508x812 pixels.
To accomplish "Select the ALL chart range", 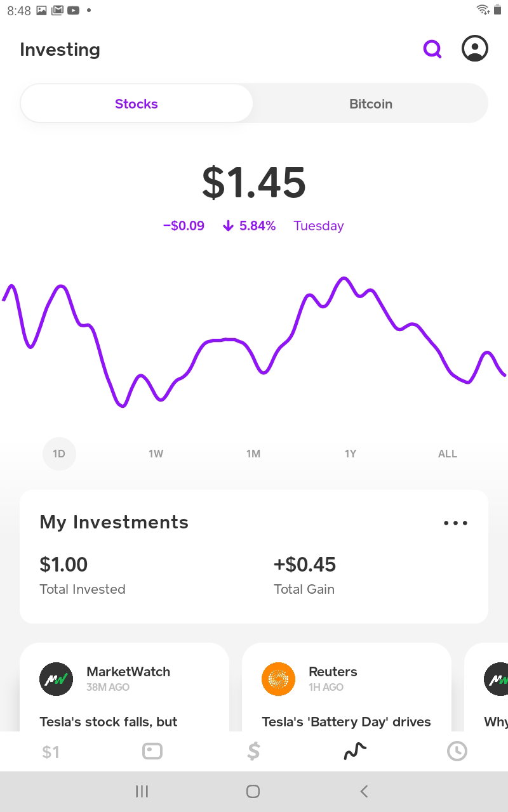I will tap(448, 454).
